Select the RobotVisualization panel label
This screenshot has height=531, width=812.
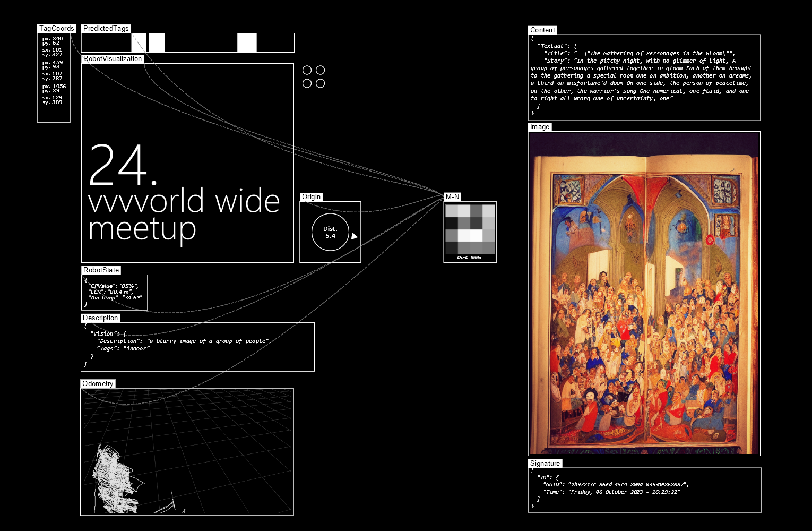point(113,59)
